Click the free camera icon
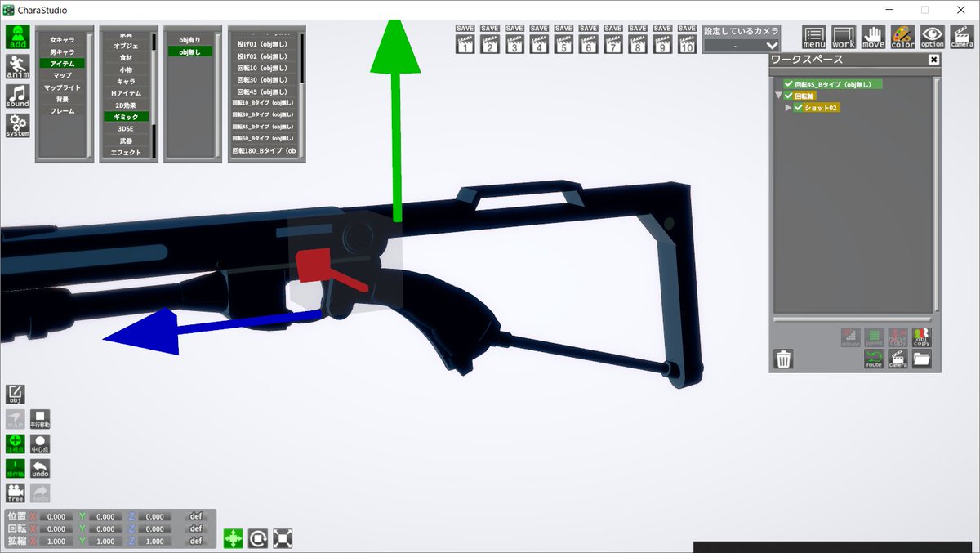 pyautogui.click(x=16, y=493)
